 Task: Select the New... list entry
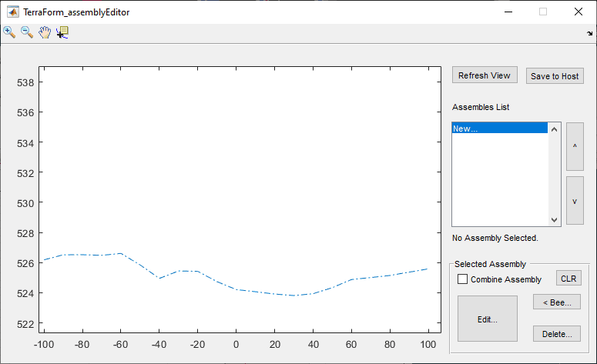(x=499, y=129)
